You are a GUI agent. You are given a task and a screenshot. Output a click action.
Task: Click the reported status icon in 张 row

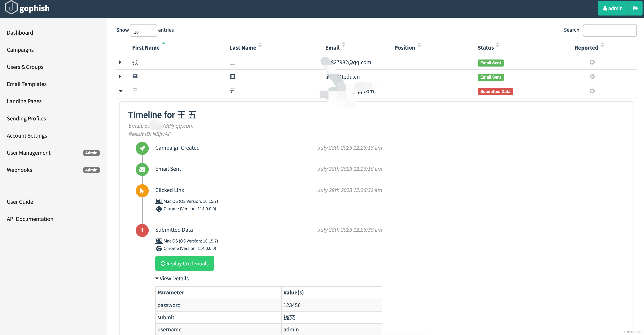[x=592, y=62]
